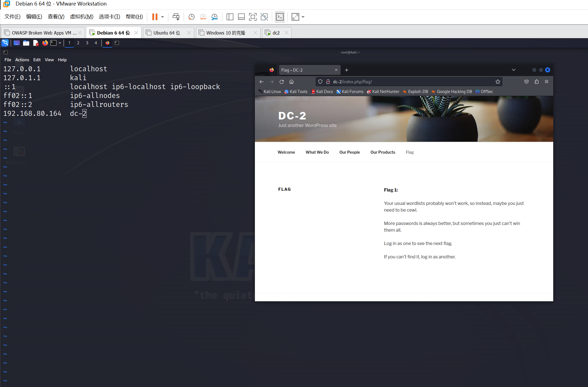Open the 文件(F) menu
Screen dimensions: 588x387
click(13, 17)
